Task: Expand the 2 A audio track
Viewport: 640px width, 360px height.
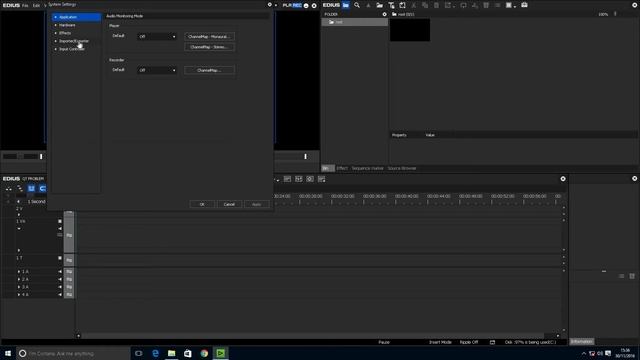Action: click(x=19, y=280)
